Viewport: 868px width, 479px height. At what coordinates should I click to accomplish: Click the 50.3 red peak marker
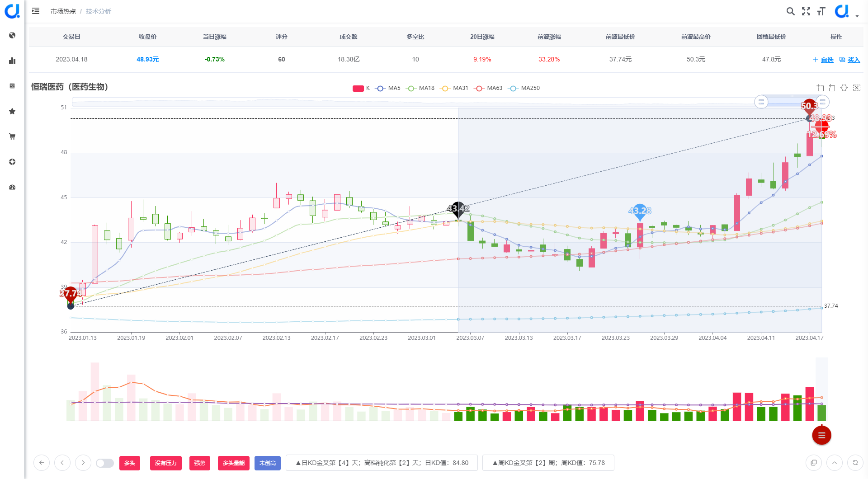[809, 107]
